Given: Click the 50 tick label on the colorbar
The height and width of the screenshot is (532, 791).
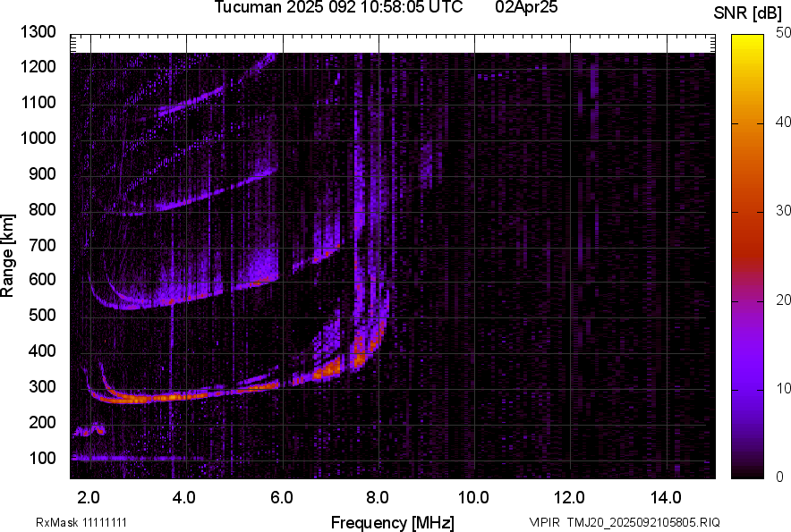Looking at the screenshot, I should [x=784, y=33].
